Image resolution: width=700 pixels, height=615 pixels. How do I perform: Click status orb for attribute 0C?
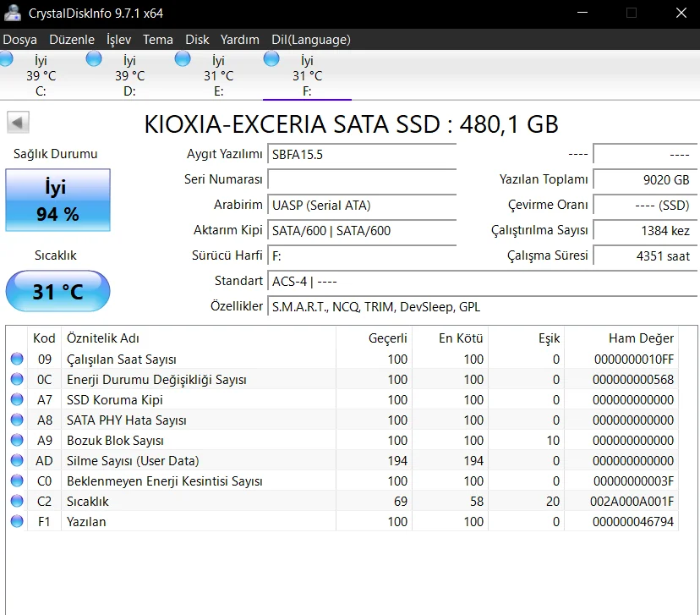(x=17, y=379)
